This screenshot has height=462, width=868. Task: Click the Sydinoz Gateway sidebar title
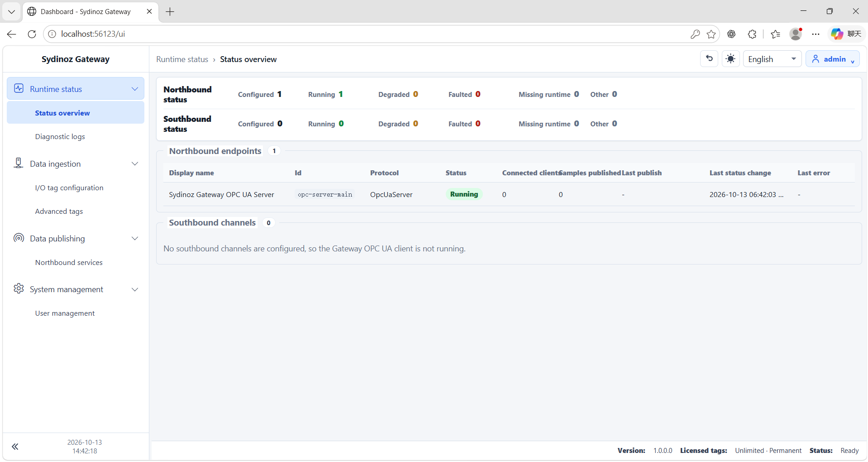76,59
